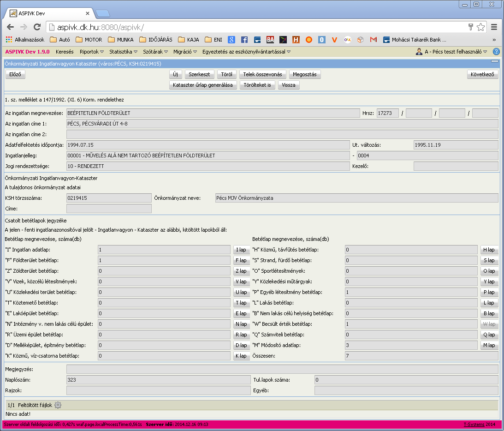Follow the T-Systems link in the footer
504x431 pixels.
[474, 424]
